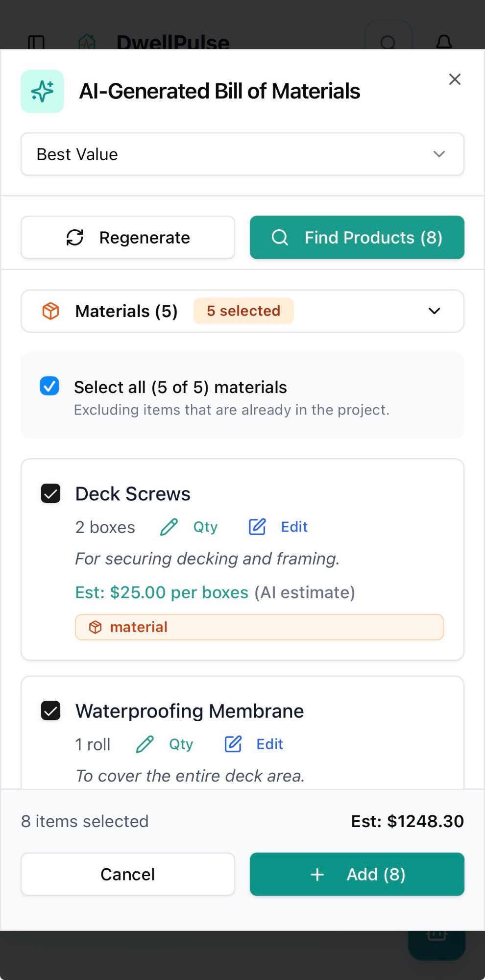This screenshot has width=485, height=980.
Task: Click Find Products (8)
Action: 357,237
